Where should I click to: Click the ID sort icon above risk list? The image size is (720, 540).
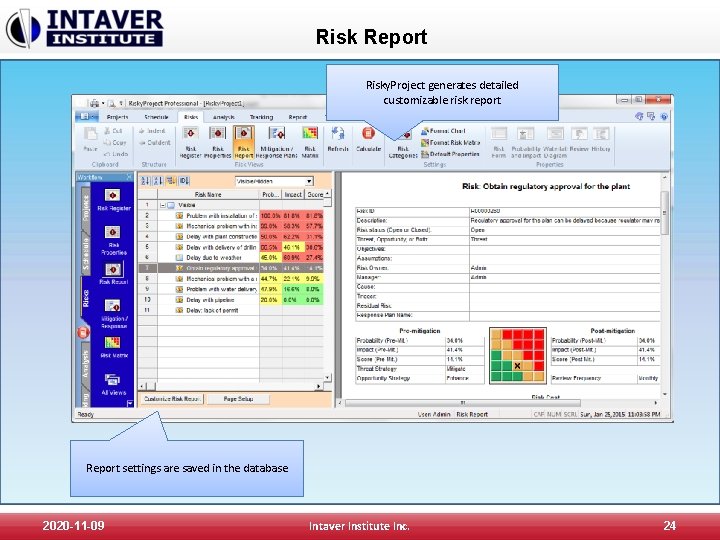coord(184,181)
